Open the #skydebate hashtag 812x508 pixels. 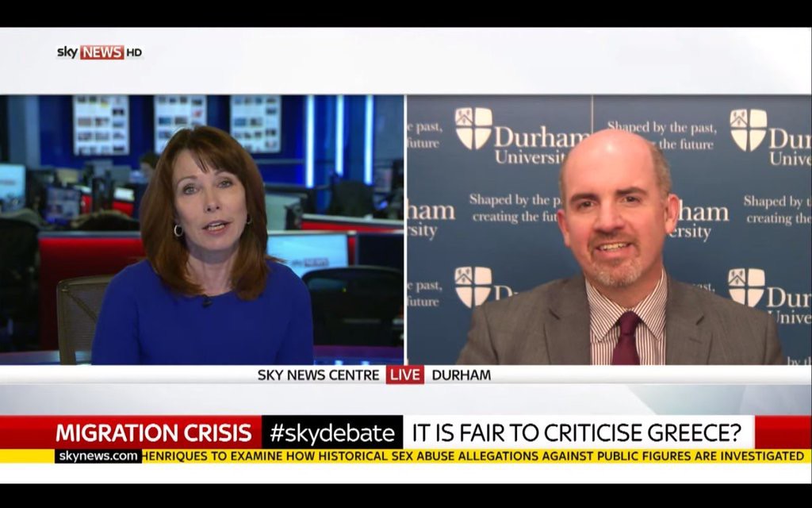coord(332,433)
